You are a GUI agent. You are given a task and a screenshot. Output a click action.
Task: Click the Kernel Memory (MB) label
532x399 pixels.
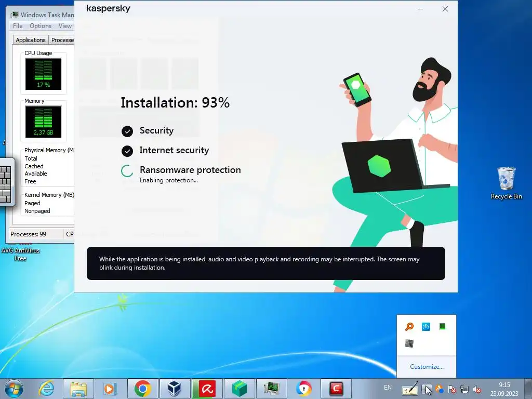[49, 195]
